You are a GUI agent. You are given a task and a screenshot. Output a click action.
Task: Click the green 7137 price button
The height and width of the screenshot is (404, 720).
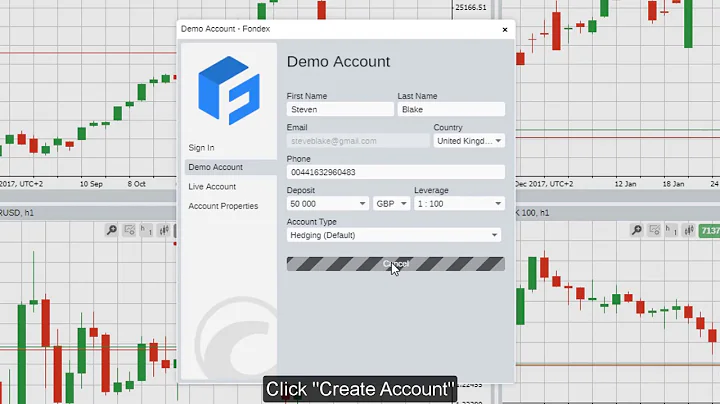[709, 230]
